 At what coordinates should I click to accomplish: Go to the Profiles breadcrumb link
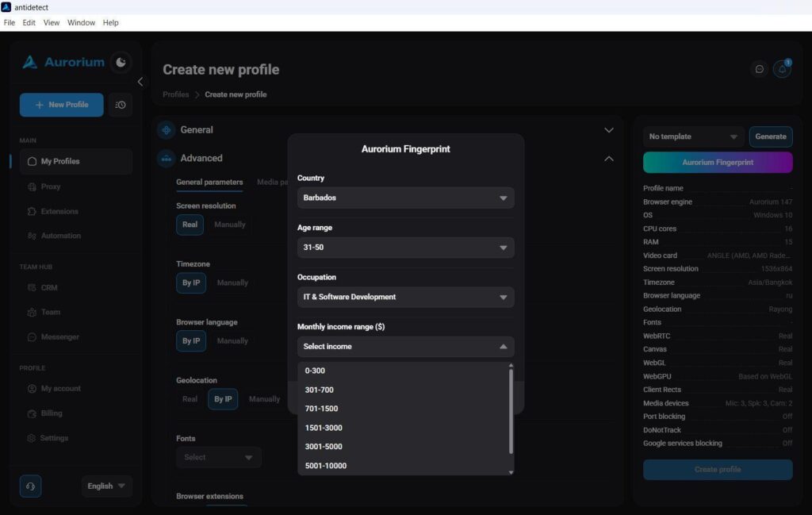175,94
